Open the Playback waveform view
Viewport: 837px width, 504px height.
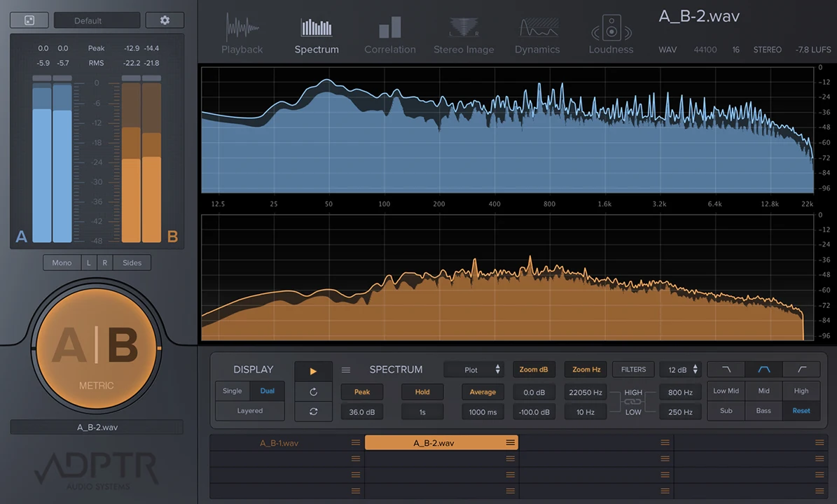click(242, 35)
